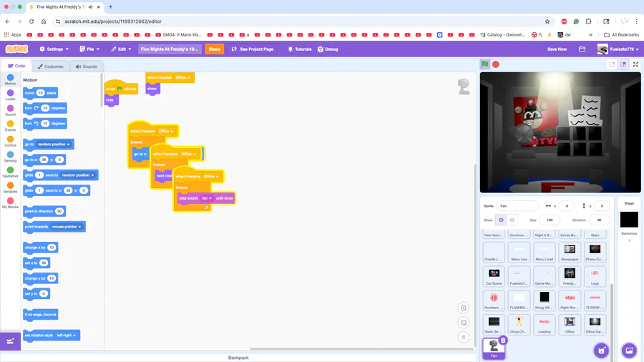The image size is (644, 362).
Task: Select the Variables block category
Action: coord(10,187)
